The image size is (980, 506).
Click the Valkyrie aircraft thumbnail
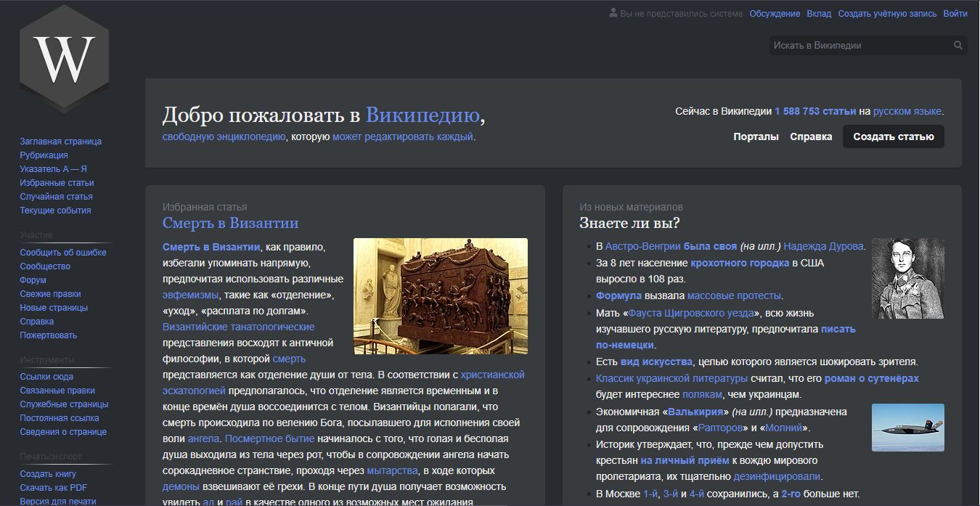tap(908, 428)
